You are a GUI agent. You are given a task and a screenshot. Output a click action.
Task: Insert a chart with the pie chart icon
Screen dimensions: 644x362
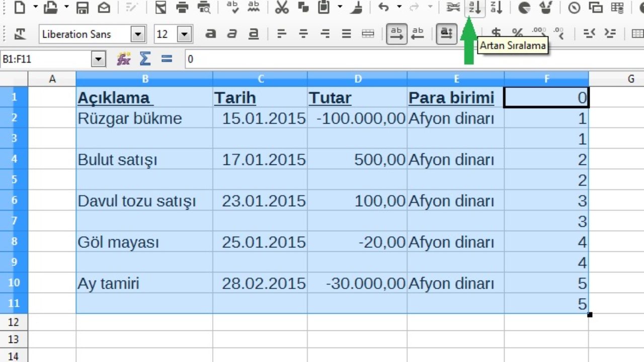524,8
